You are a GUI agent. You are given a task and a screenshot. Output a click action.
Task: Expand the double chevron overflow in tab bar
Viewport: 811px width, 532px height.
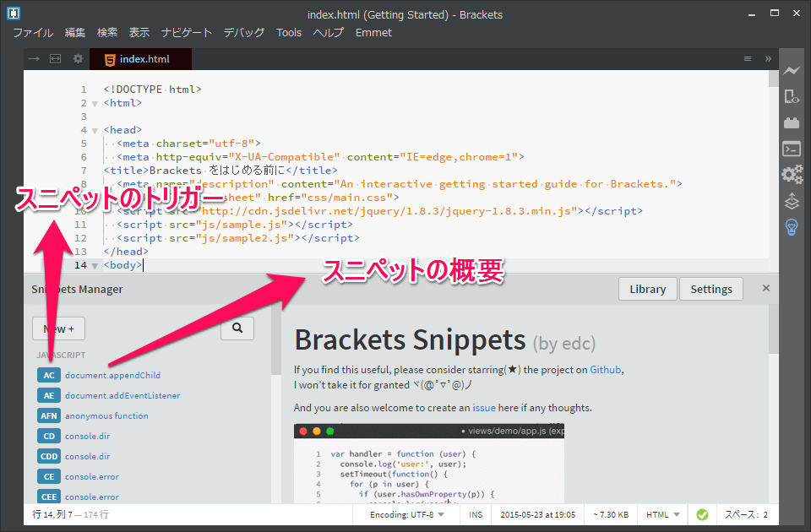click(768, 59)
